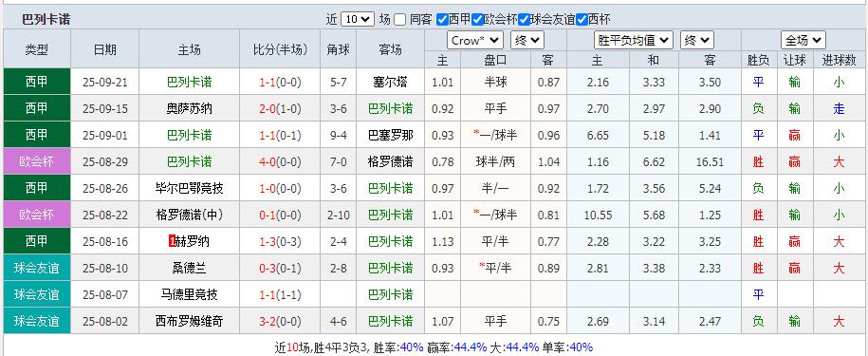
Task: Open the 1-0(0-0) score link
Action: coord(280,189)
